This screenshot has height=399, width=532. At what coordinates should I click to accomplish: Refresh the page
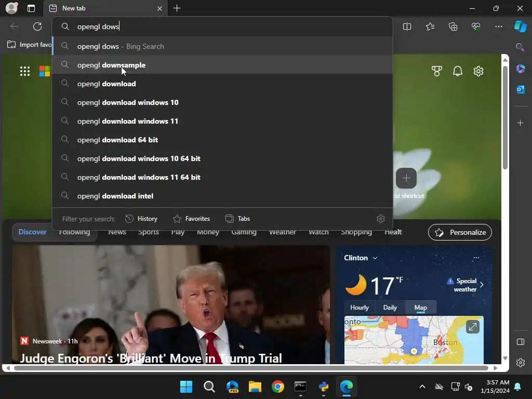[x=37, y=26]
